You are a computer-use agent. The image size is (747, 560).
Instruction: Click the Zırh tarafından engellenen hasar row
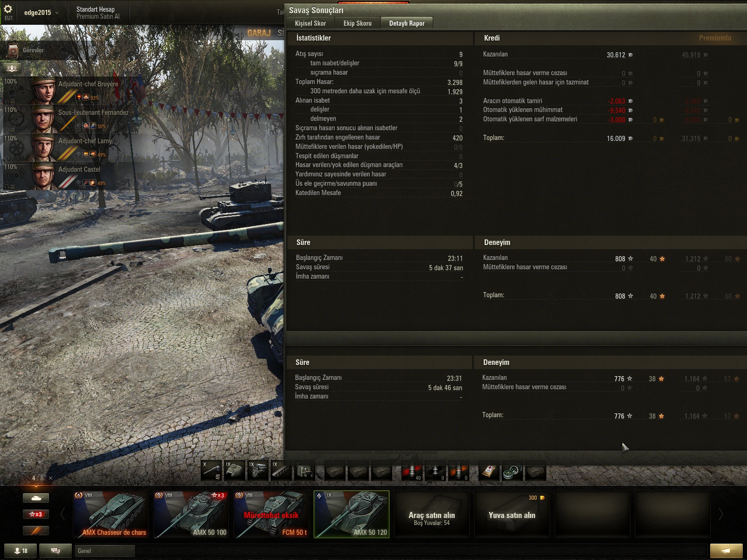[x=379, y=137]
